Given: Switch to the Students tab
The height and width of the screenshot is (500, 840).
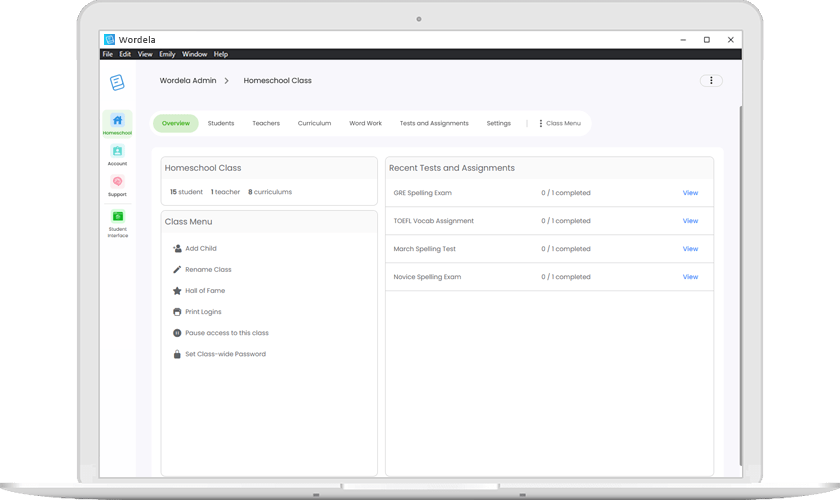Looking at the screenshot, I should (x=221, y=123).
